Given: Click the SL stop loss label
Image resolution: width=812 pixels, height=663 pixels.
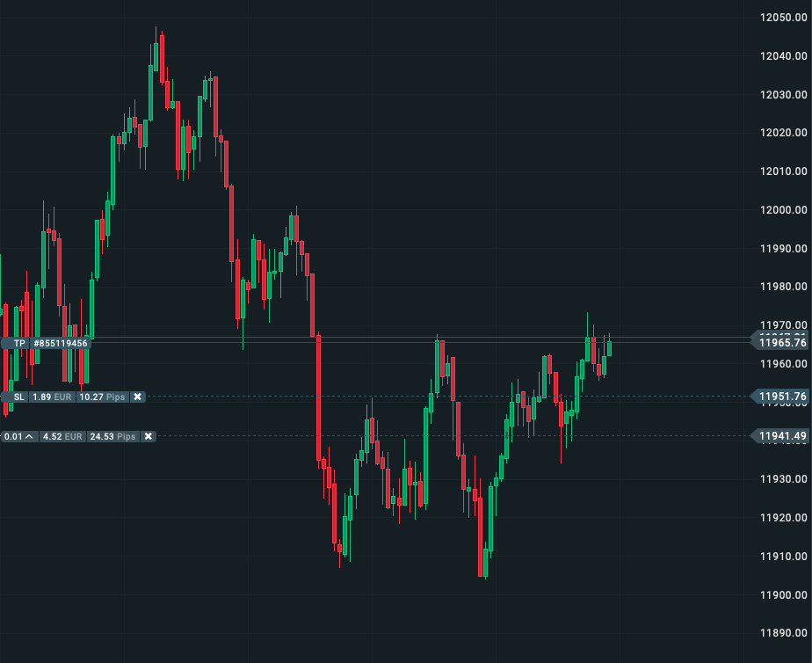Looking at the screenshot, I should pos(19,397).
